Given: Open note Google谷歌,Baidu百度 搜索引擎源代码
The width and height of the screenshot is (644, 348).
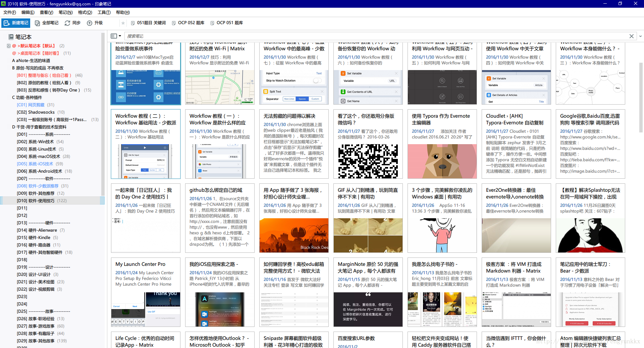Looking at the screenshot, I should pos(590,144).
